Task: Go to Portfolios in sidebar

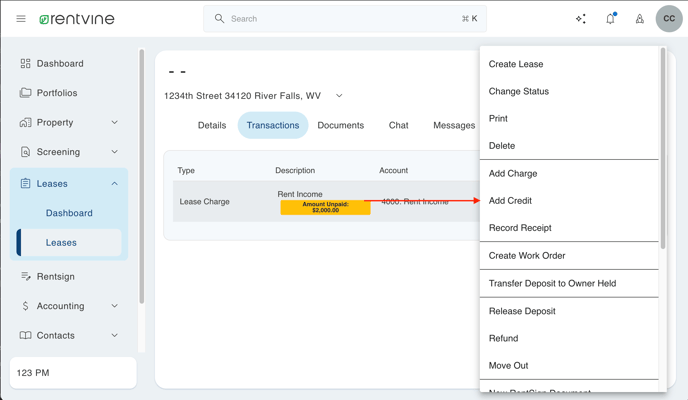Action: point(57,93)
